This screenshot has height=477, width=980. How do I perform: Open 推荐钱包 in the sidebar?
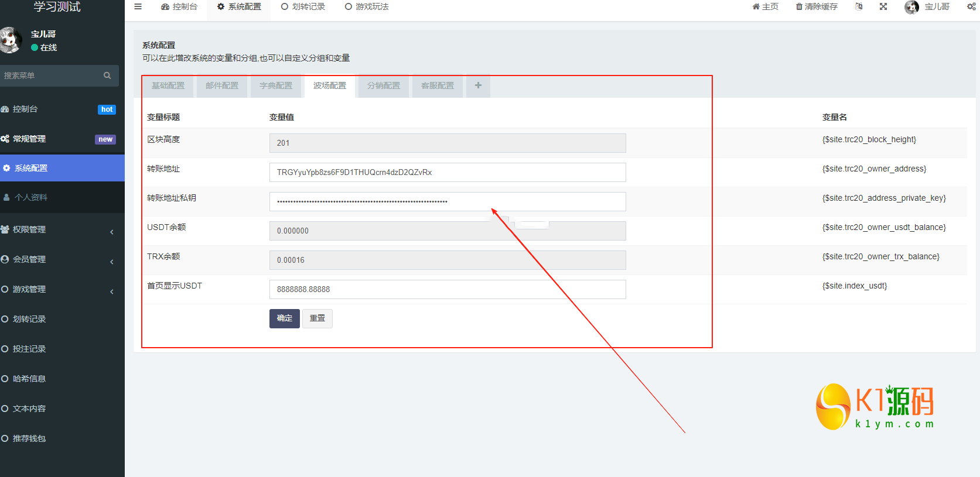point(62,439)
